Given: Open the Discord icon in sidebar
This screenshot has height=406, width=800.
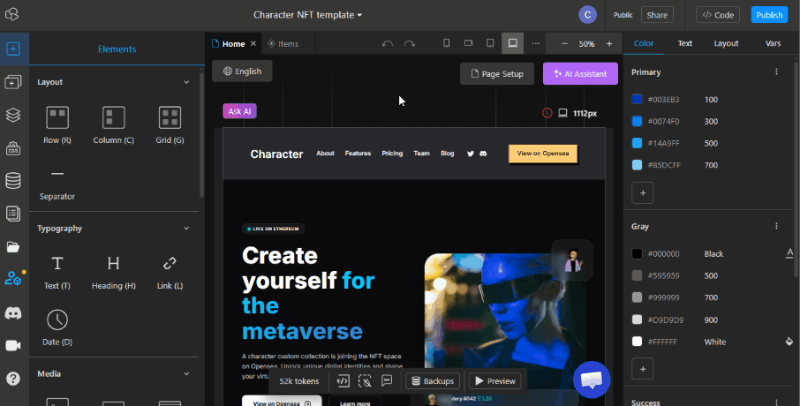Looking at the screenshot, I should (13, 313).
